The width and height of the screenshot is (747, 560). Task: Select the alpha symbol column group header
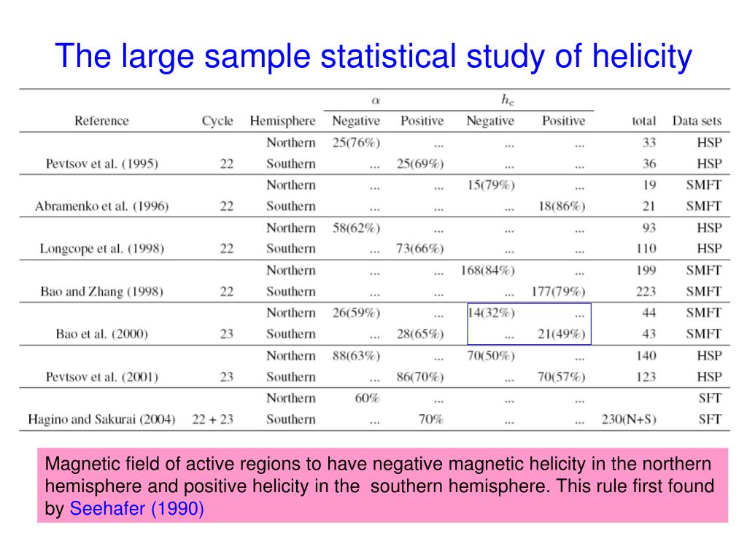click(376, 101)
